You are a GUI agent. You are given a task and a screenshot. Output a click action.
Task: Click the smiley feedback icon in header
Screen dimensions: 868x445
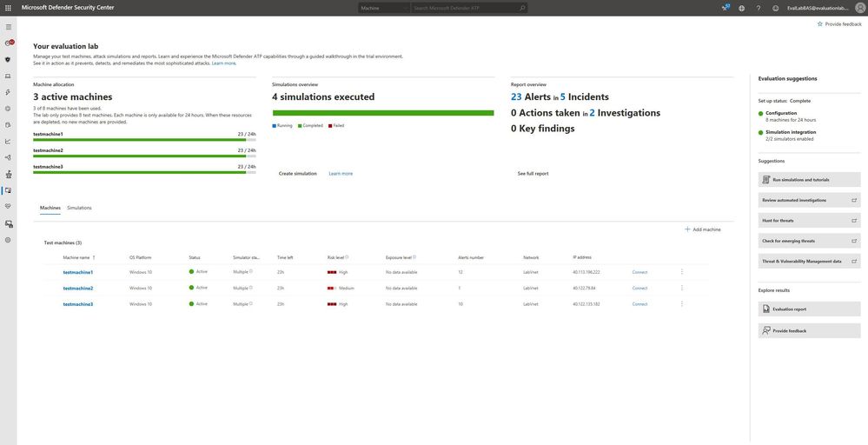[x=775, y=9]
